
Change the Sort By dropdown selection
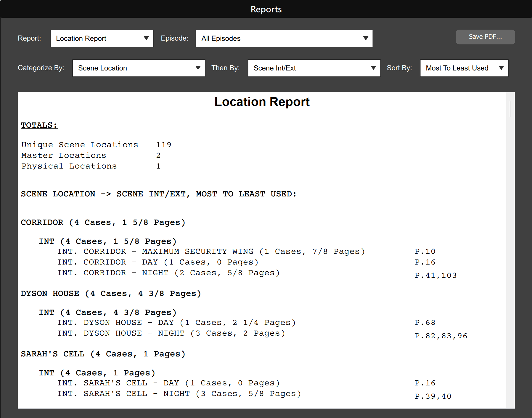coord(464,68)
